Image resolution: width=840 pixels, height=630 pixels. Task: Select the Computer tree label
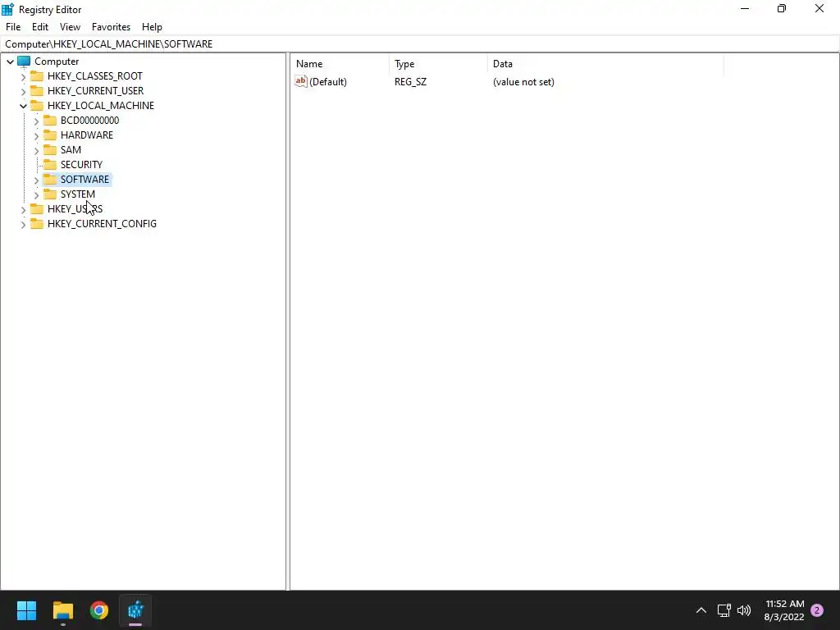point(57,62)
